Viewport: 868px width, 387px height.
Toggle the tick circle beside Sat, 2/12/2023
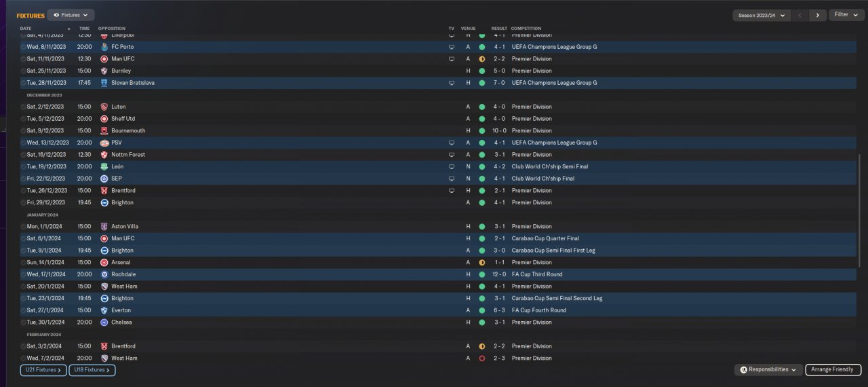(23, 107)
